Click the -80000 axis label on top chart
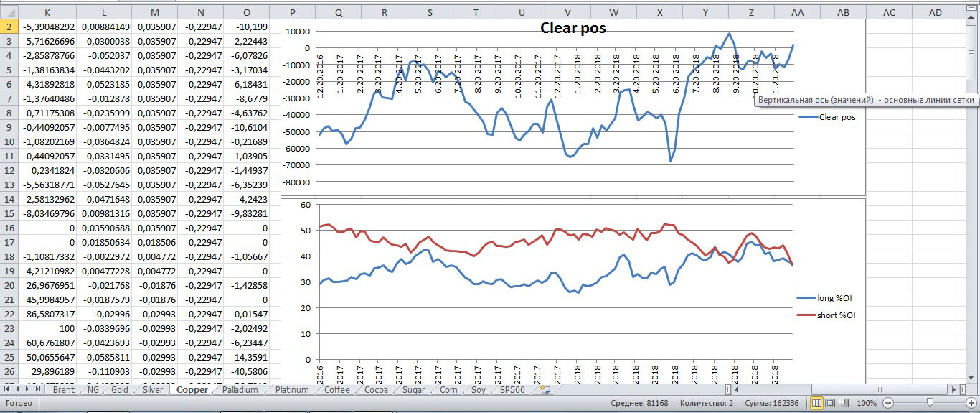The width and height of the screenshot is (980, 413). click(296, 181)
